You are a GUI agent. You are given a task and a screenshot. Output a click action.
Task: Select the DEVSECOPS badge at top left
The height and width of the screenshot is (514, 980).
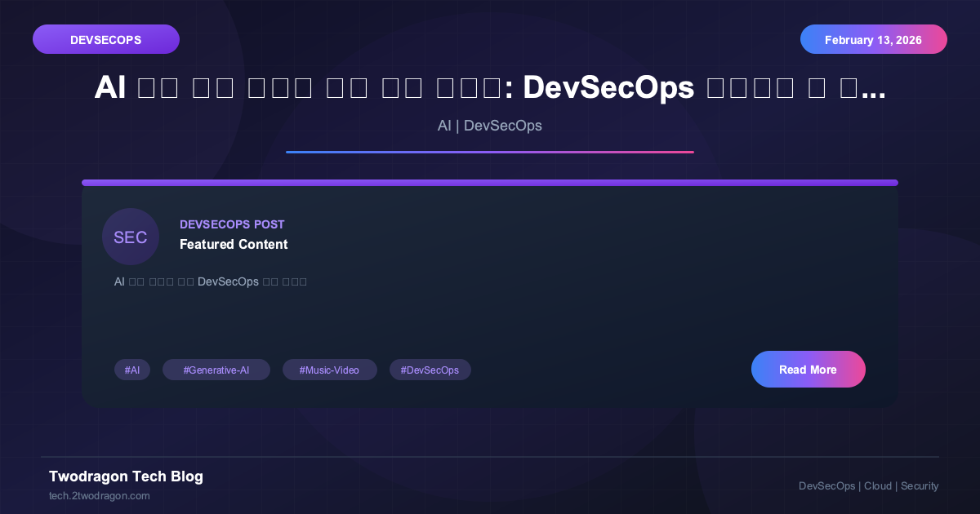(x=105, y=38)
